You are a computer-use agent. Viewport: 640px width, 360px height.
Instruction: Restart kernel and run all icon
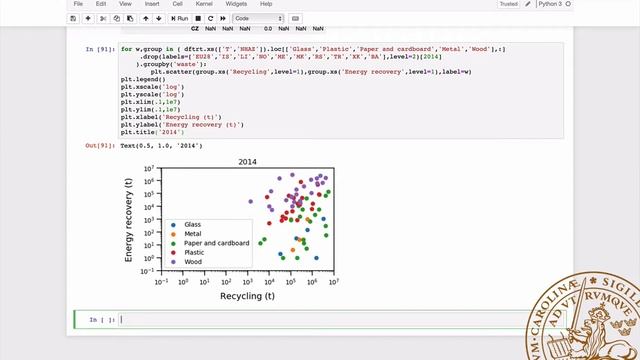coord(223,18)
